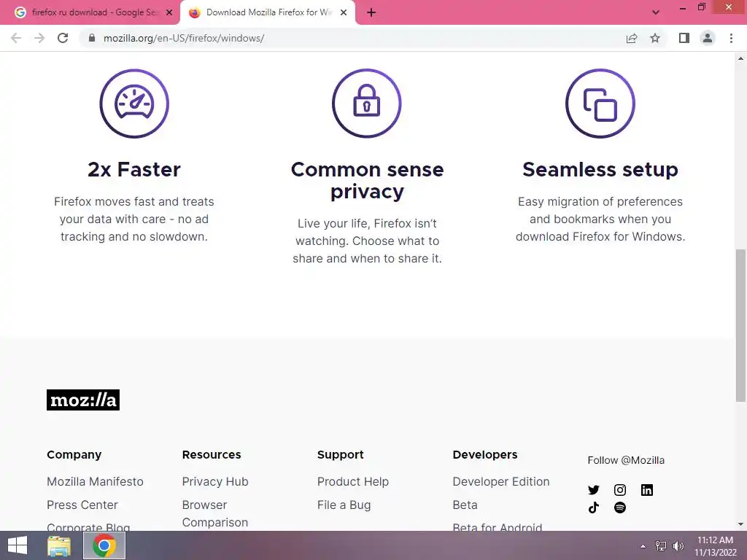This screenshot has width=747, height=560.
Task: Show hidden tray icons arrow
Action: [x=643, y=546]
